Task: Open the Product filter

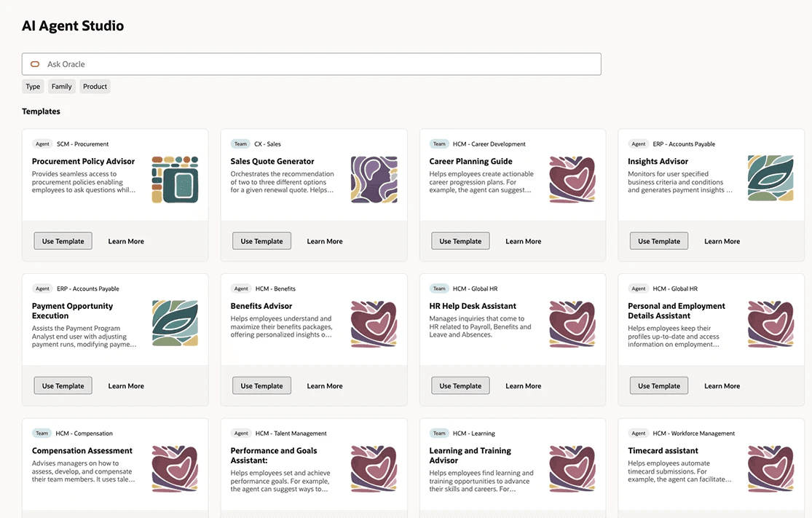Action: [95, 86]
